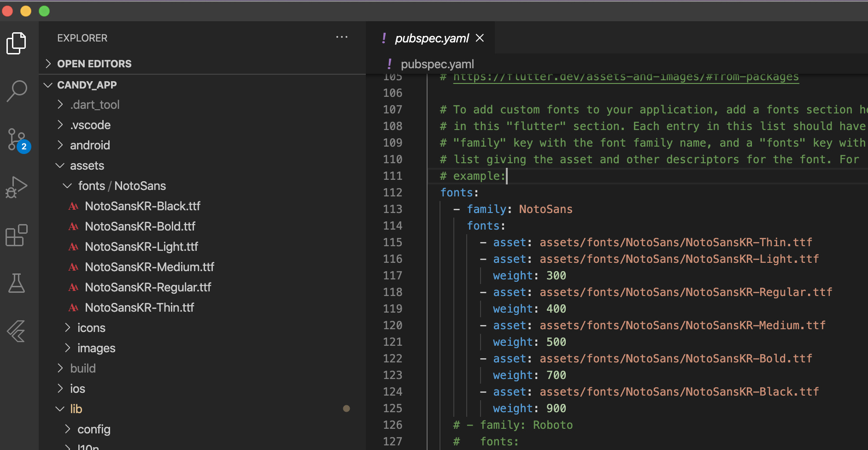This screenshot has height=450, width=868.
Task: Open the Search view in the activity bar
Action: [17, 90]
